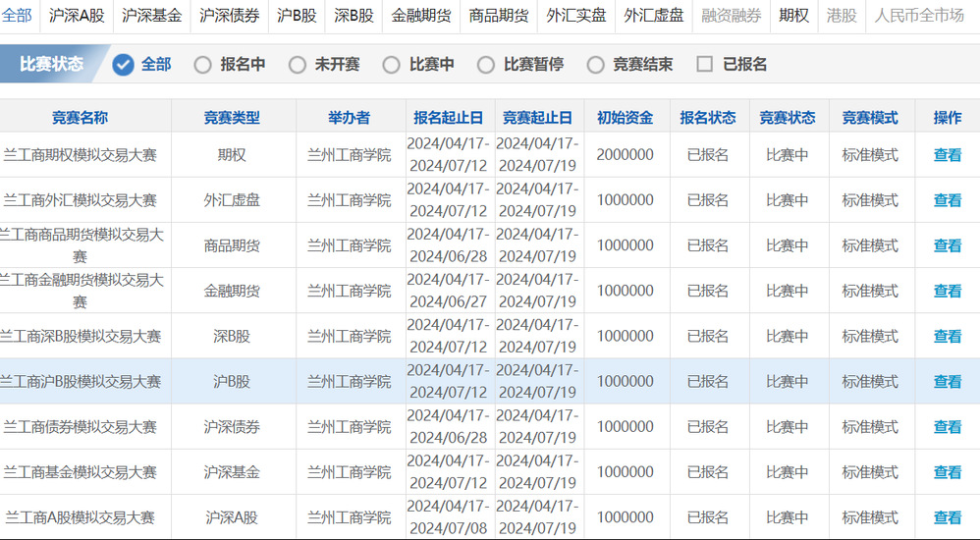Open the 期权 tab
Viewport: 980px width, 540px height.
click(793, 16)
